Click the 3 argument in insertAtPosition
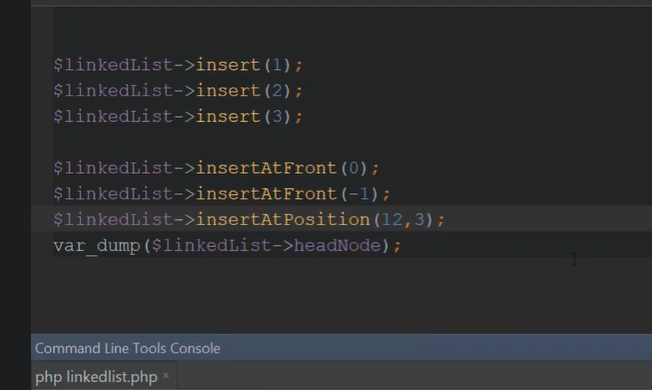The image size is (652, 390). click(420, 220)
